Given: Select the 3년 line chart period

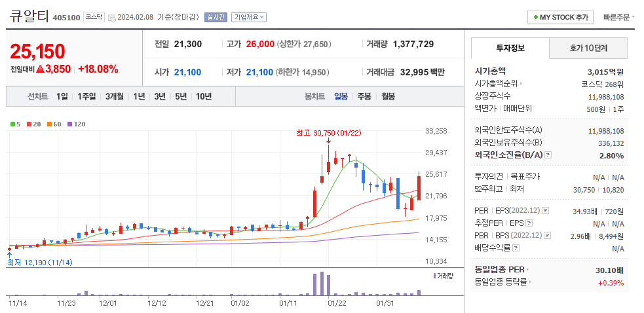Looking at the screenshot, I should 160,96.
